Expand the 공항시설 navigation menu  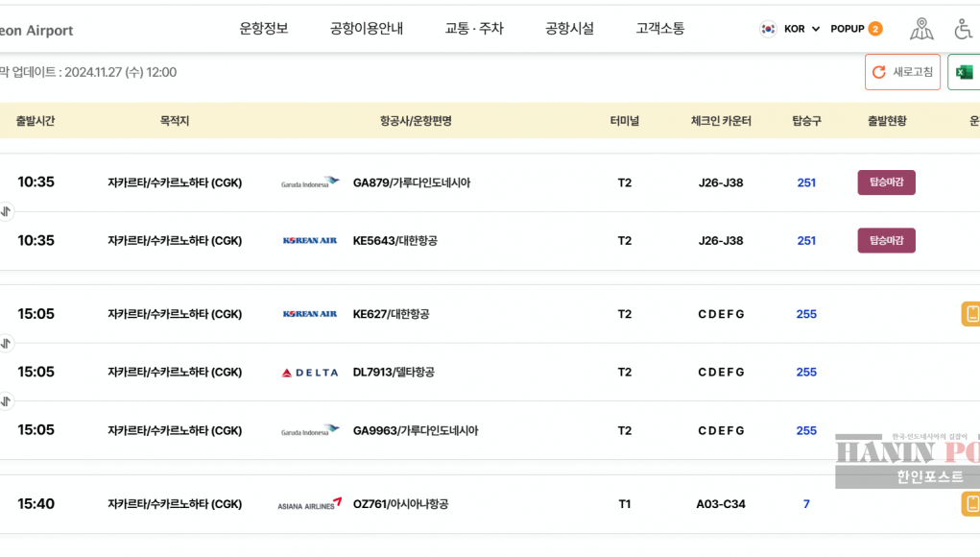[x=569, y=29]
